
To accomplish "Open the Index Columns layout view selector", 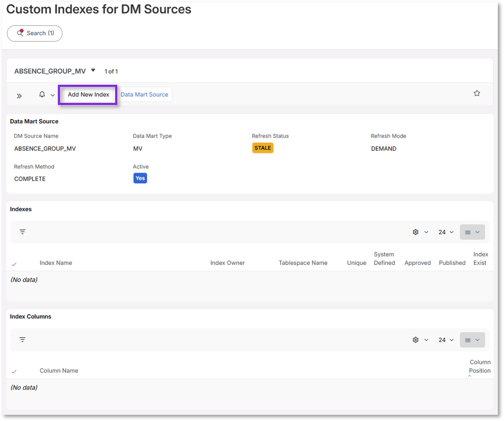I will point(472,340).
